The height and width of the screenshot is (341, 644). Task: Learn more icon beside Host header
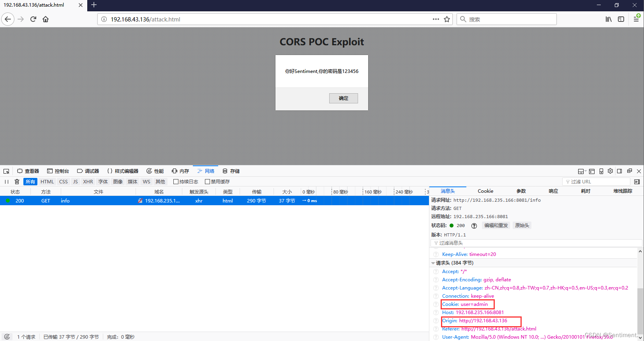pyautogui.click(x=436, y=313)
